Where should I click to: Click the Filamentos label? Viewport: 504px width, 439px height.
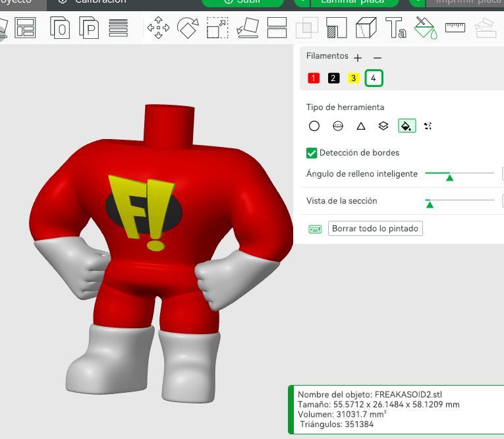(327, 56)
